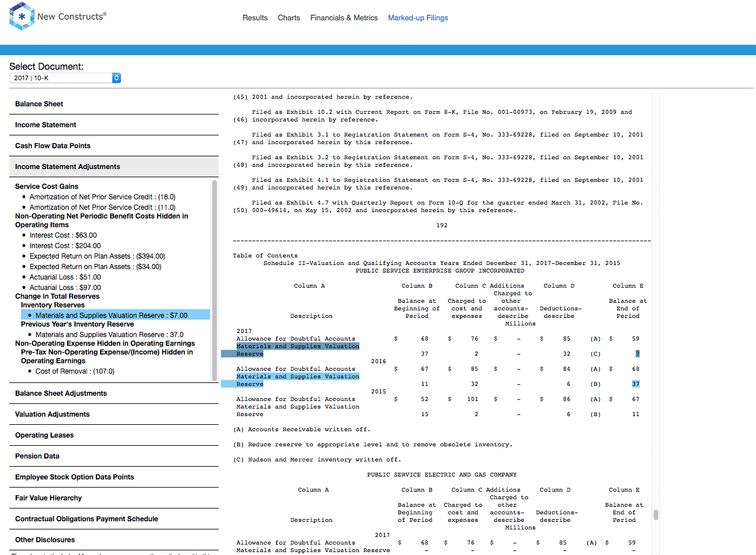Click highlighted value 7 in 2017 row
The height and width of the screenshot is (555, 756).
pyautogui.click(x=637, y=354)
